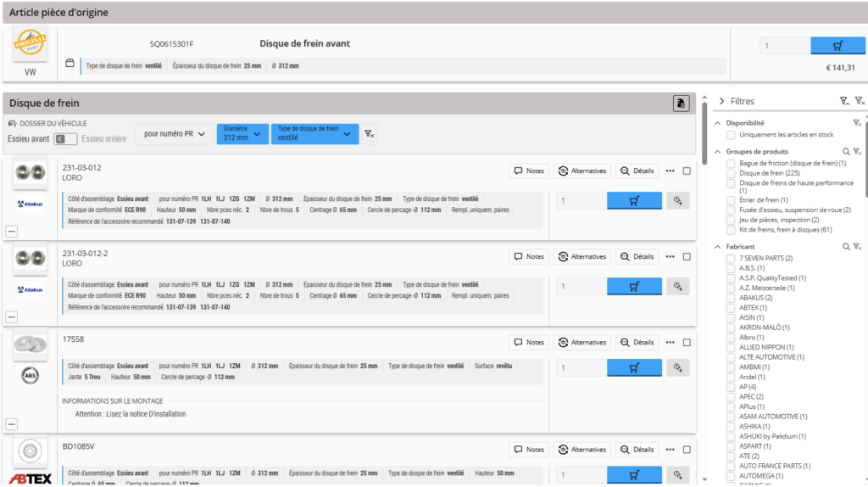Add BD1085V to shopping cart
The height and width of the screenshot is (487, 868).
(x=634, y=475)
